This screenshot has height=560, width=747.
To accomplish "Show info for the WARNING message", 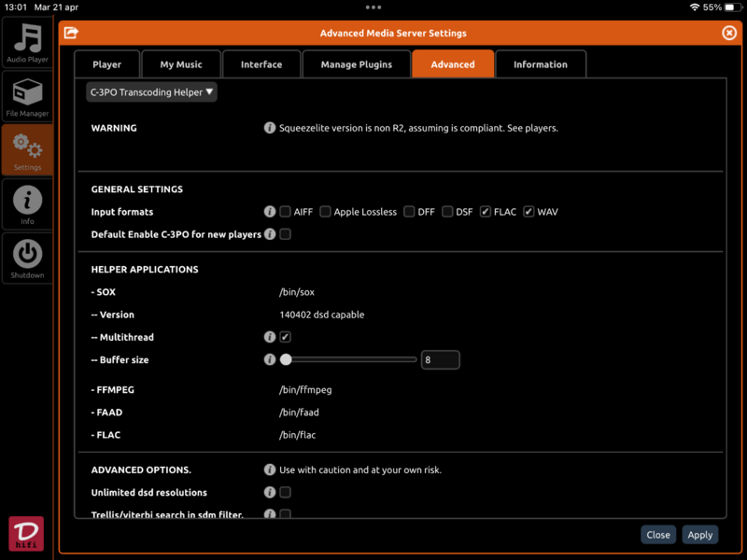I will [270, 128].
